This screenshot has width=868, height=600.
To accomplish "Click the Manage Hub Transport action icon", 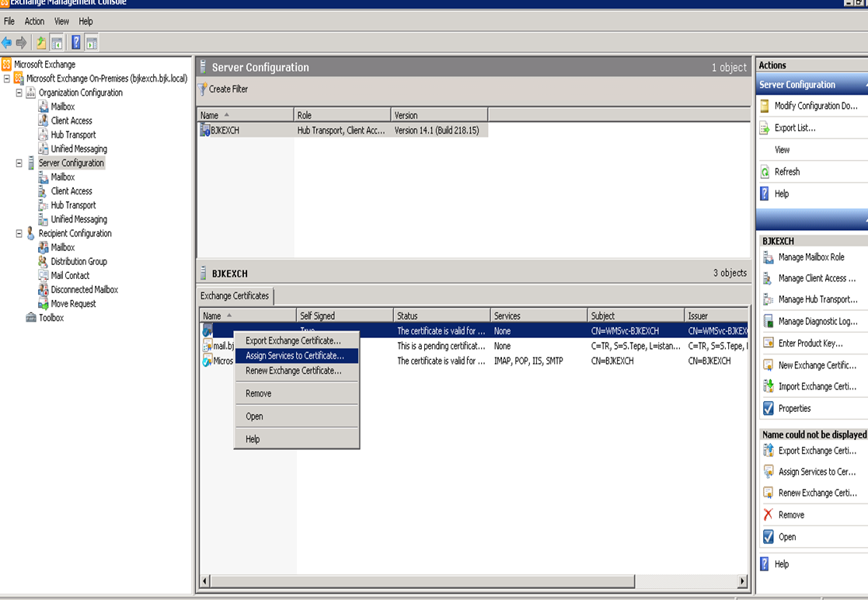I will tap(769, 299).
